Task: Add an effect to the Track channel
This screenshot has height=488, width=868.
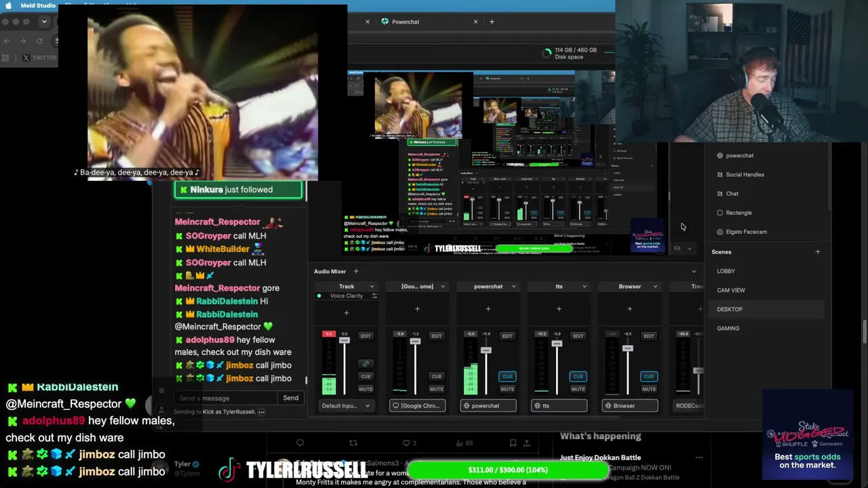Action: click(x=347, y=313)
